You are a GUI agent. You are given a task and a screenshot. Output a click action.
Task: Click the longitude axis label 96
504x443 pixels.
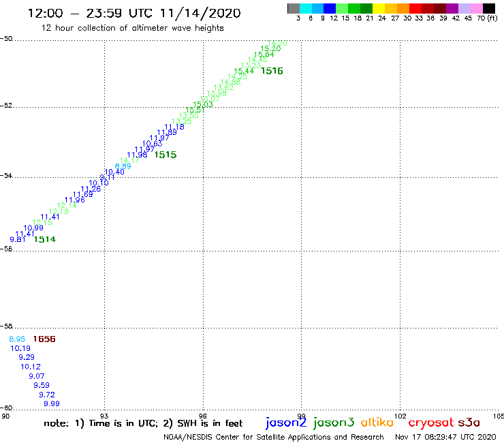click(x=203, y=416)
